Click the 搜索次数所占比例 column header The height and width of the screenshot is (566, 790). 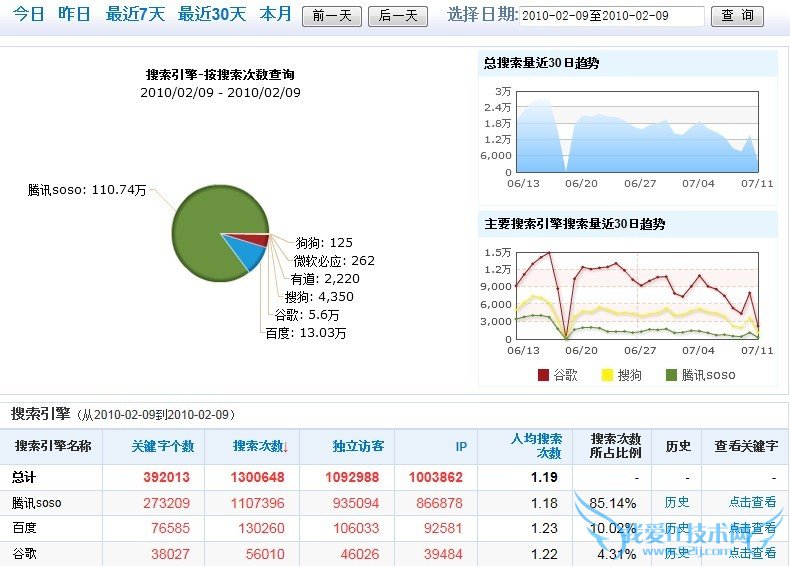click(x=615, y=446)
